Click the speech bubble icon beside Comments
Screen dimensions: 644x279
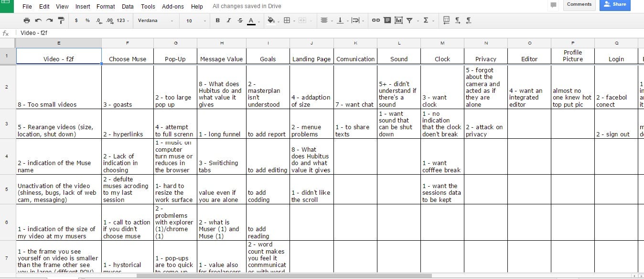tap(553, 5)
